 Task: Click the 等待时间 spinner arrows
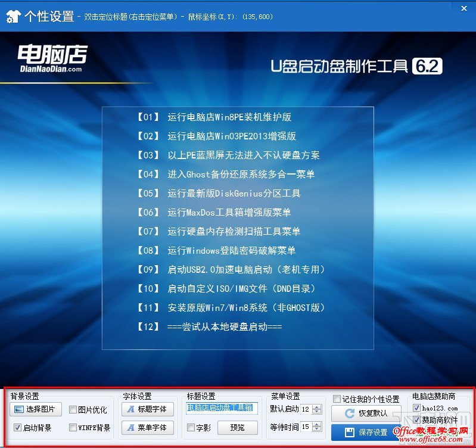coord(316,427)
